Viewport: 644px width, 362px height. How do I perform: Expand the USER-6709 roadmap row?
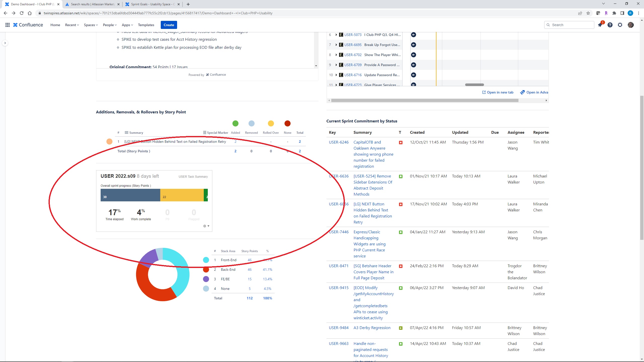coord(336,65)
